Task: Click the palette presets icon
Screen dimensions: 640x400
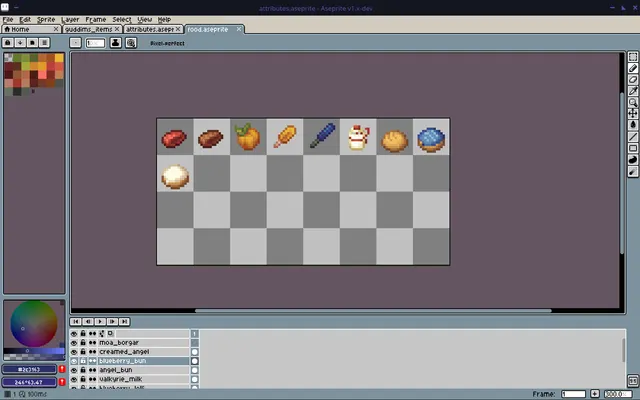Action: click(x=32, y=43)
